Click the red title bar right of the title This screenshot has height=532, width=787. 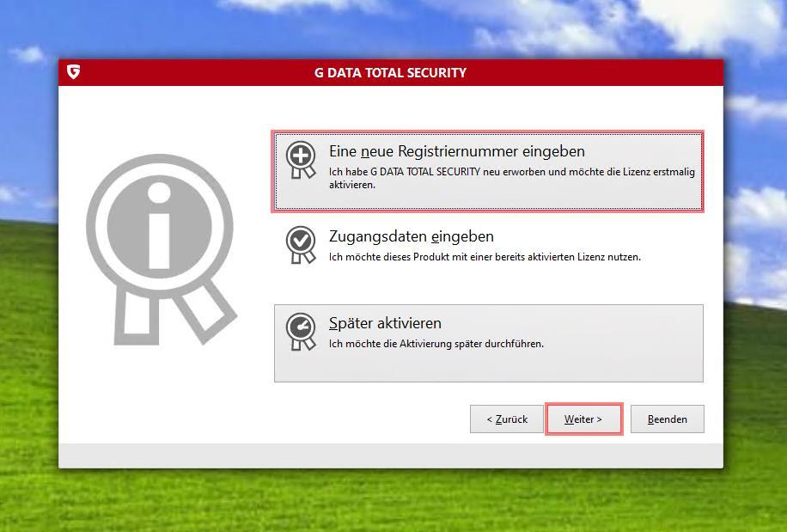point(601,73)
